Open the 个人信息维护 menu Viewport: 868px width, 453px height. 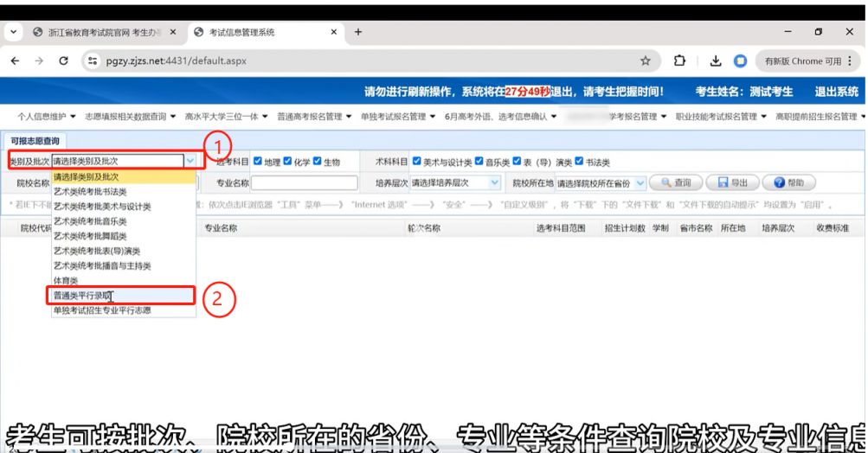coord(48,117)
